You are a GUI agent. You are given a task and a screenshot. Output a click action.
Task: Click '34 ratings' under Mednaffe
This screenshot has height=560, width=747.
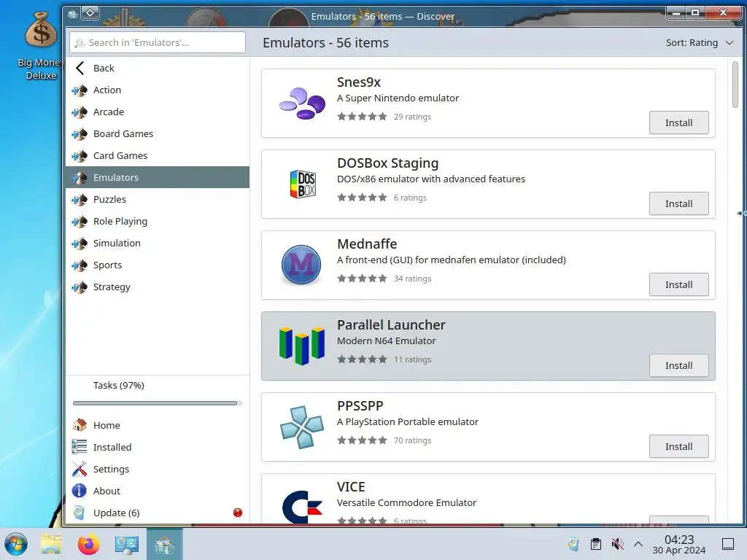[x=412, y=279]
